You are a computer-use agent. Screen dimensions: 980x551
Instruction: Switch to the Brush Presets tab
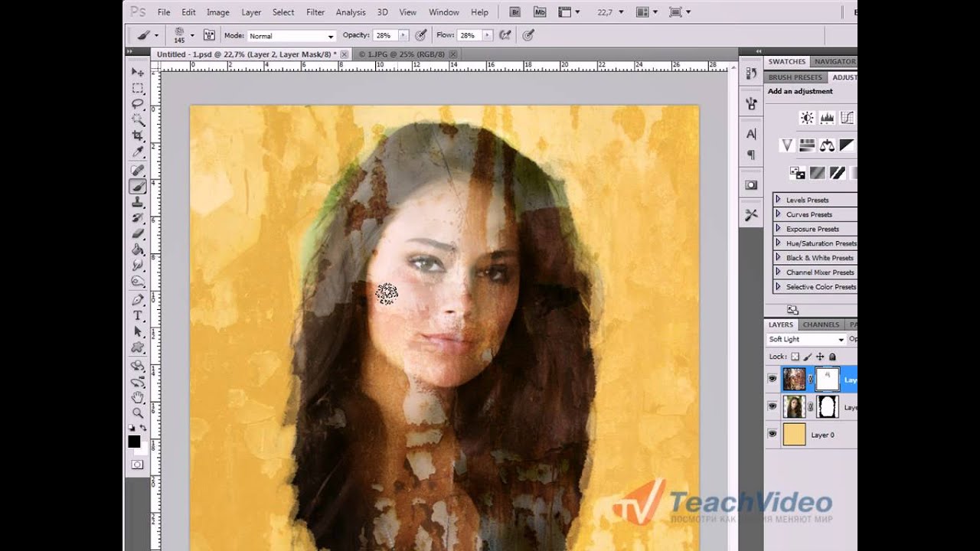795,77
